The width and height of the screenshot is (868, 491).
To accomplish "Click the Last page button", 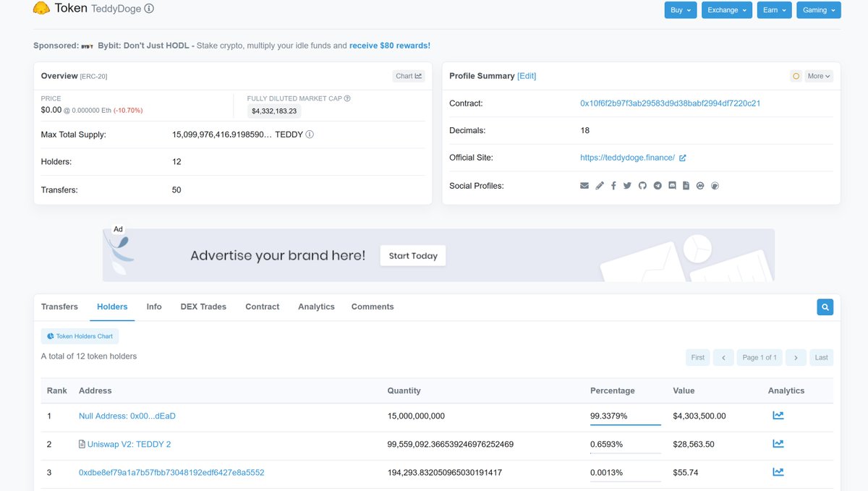I will (821, 357).
